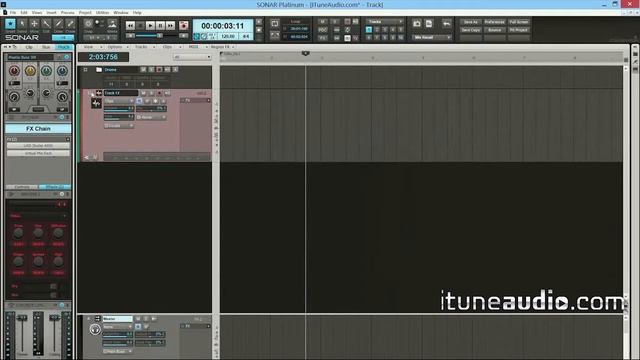Rewind to start of project
Image resolution: width=640 pixels, height=360 pixels.
130,26
